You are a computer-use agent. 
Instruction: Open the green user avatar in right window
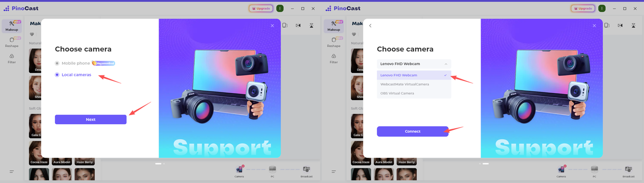602,8
